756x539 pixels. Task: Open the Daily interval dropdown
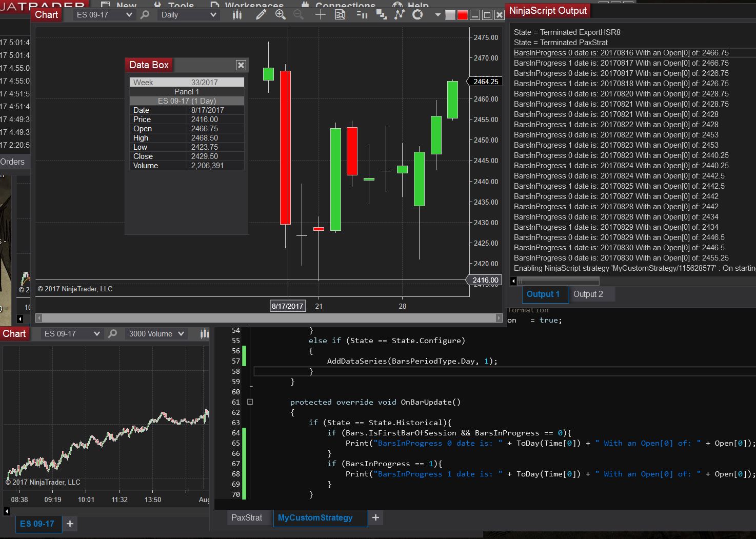click(x=189, y=15)
